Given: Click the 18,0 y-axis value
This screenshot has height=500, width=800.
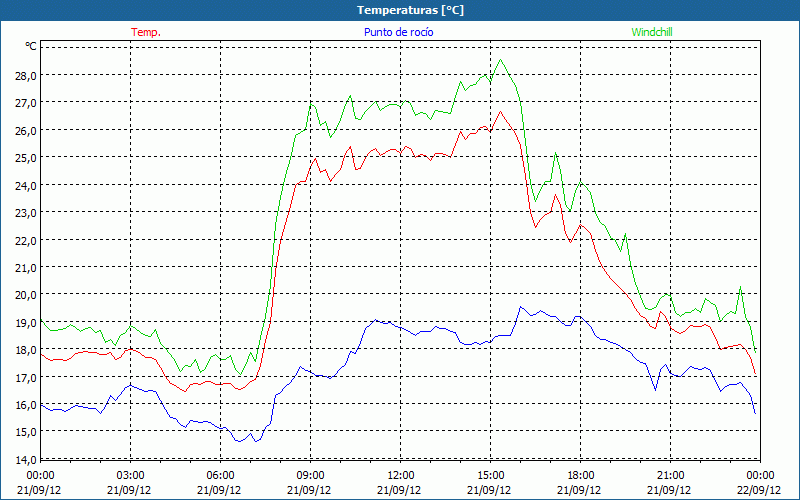Looking at the screenshot, I should point(26,350).
